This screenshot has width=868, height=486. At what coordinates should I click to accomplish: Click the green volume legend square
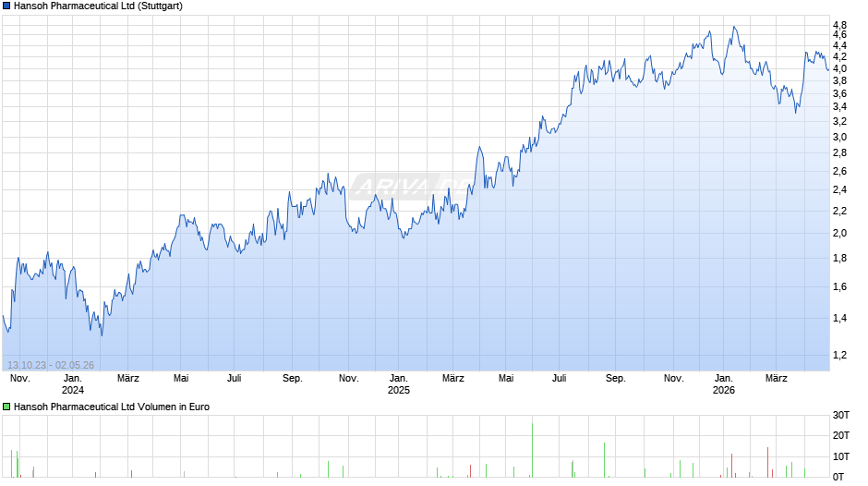(6, 407)
